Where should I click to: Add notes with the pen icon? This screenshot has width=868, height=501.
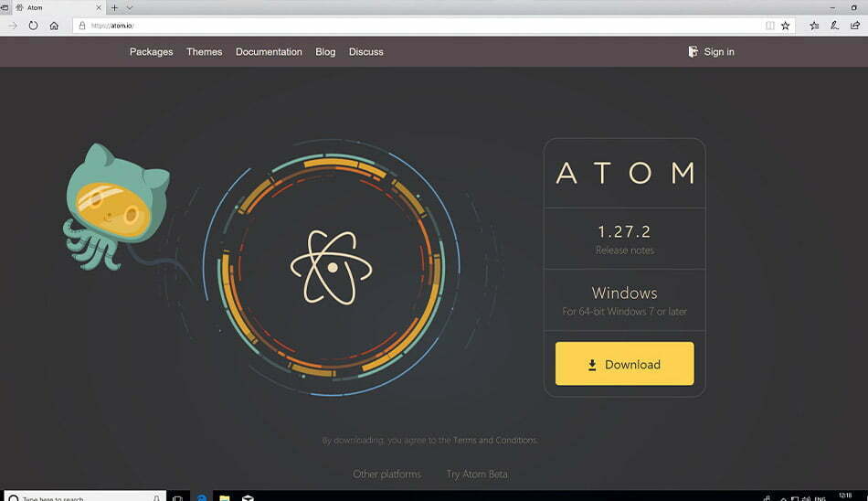(x=834, y=26)
